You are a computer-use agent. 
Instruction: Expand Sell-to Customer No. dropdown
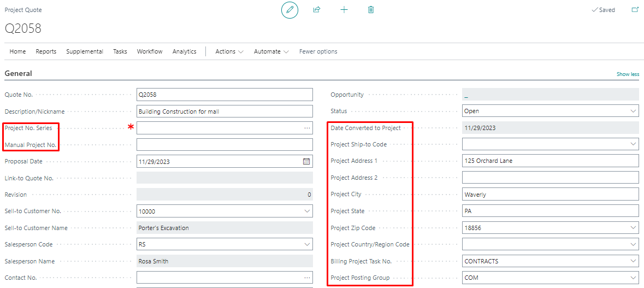point(307,211)
